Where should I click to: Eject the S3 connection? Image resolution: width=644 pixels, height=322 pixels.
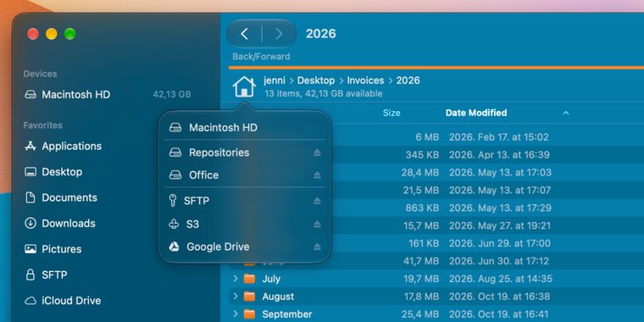[x=317, y=225]
